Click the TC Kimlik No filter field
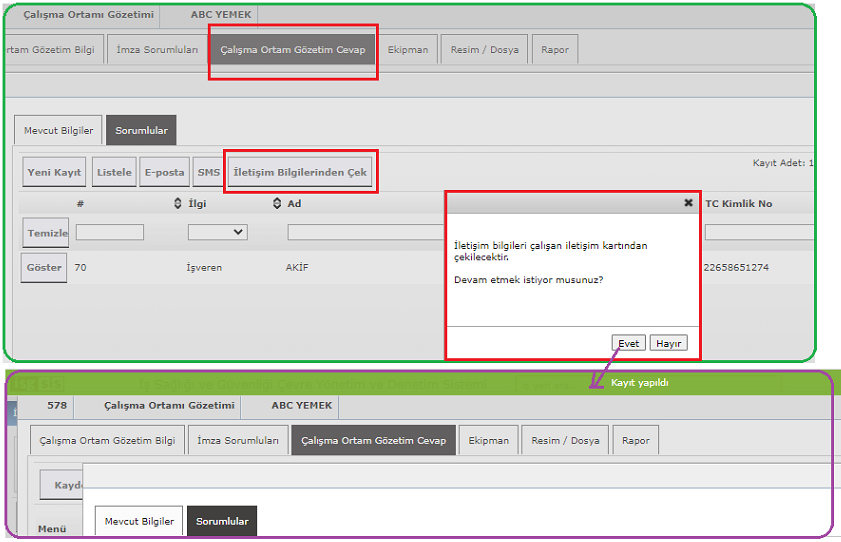The width and height of the screenshot is (841, 542). pyautogui.click(x=758, y=232)
